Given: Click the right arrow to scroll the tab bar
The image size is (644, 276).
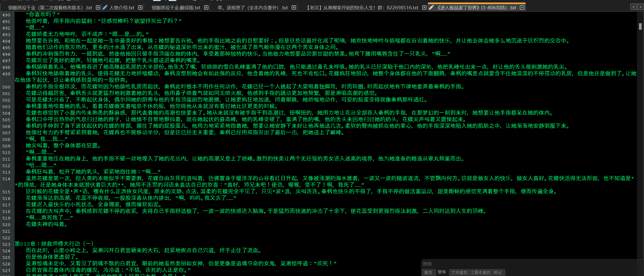Looking at the screenshot, I should 641,7.
